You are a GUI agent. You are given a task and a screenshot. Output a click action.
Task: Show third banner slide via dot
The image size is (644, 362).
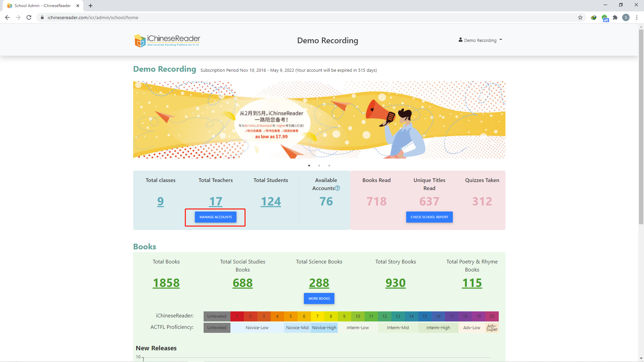[329, 166]
